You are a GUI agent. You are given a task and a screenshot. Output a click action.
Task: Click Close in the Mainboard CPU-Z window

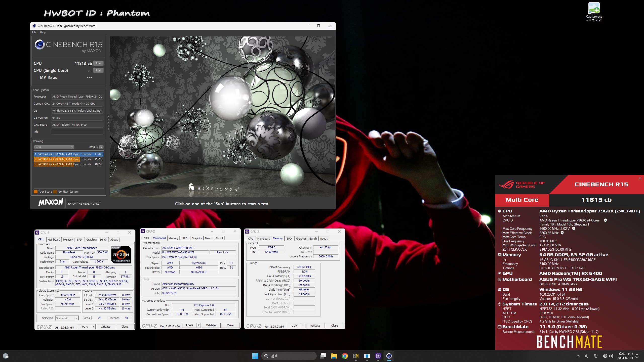(230, 325)
